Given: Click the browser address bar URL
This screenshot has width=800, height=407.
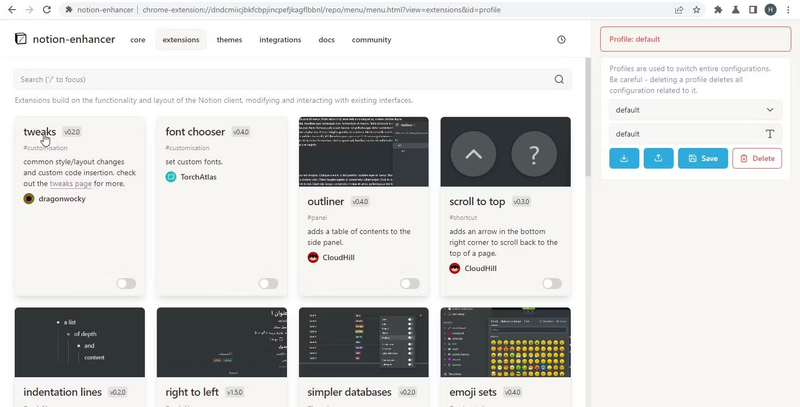Looking at the screenshot, I should pos(321,10).
